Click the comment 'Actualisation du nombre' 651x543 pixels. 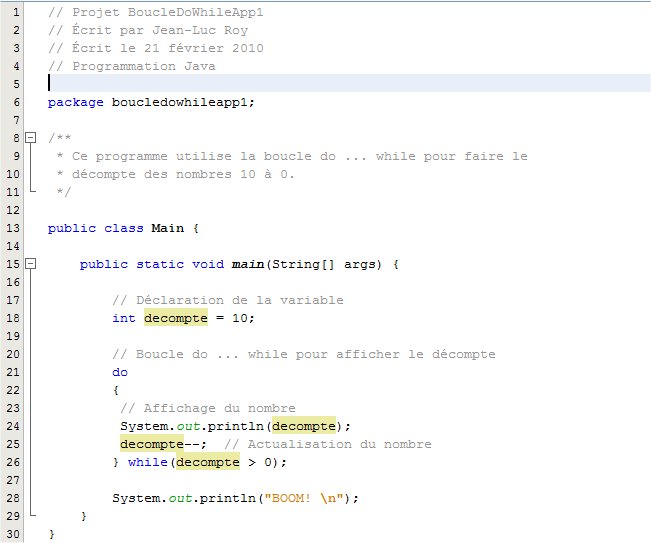pyautogui.click(x=340, y=444)
